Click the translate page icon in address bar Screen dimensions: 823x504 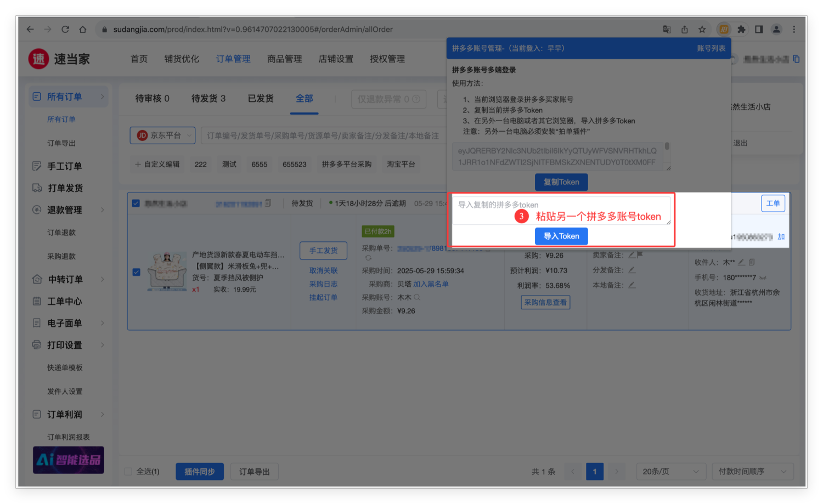pos(667,30)
